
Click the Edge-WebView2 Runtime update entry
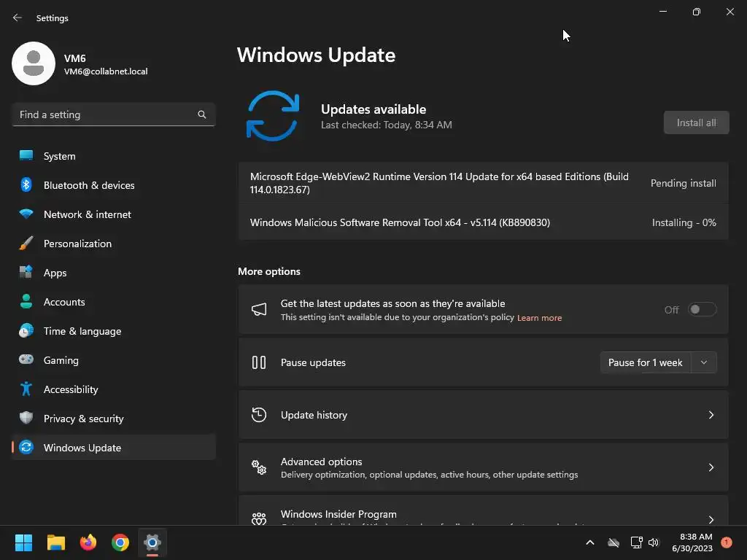(483, 183)
